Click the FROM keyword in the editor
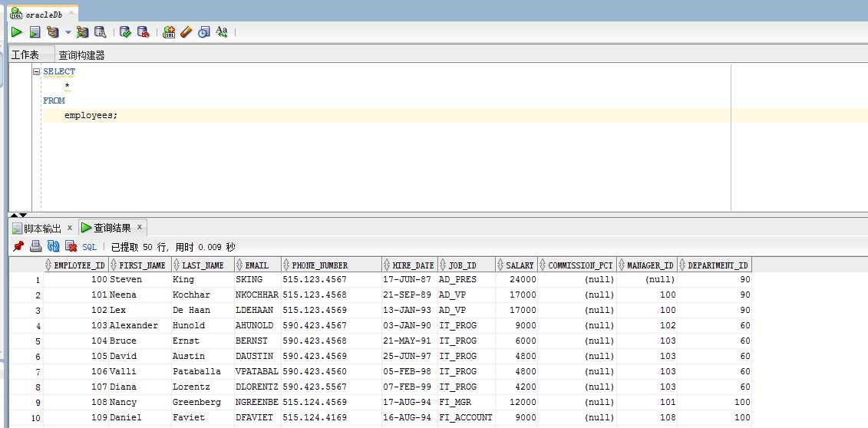The width and height of the screenshot is (868, 428). [54, 100]
